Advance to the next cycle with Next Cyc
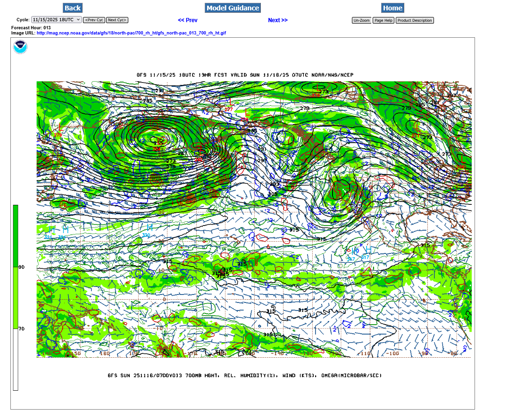Viewport: 517px width, 420px height. click(x=117, y=20)
